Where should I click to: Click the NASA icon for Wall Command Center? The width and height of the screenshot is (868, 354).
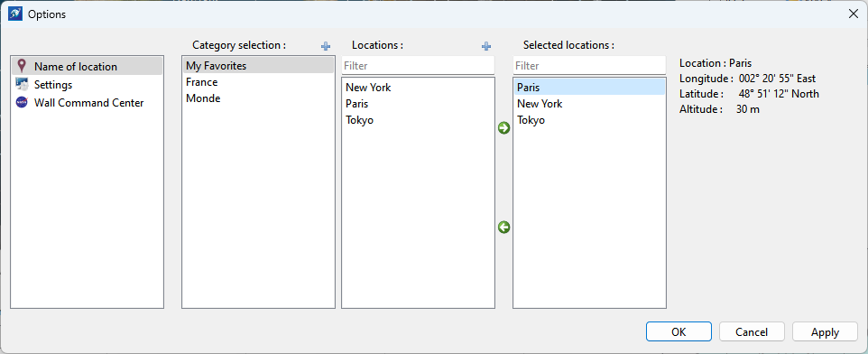click(22, 102)
